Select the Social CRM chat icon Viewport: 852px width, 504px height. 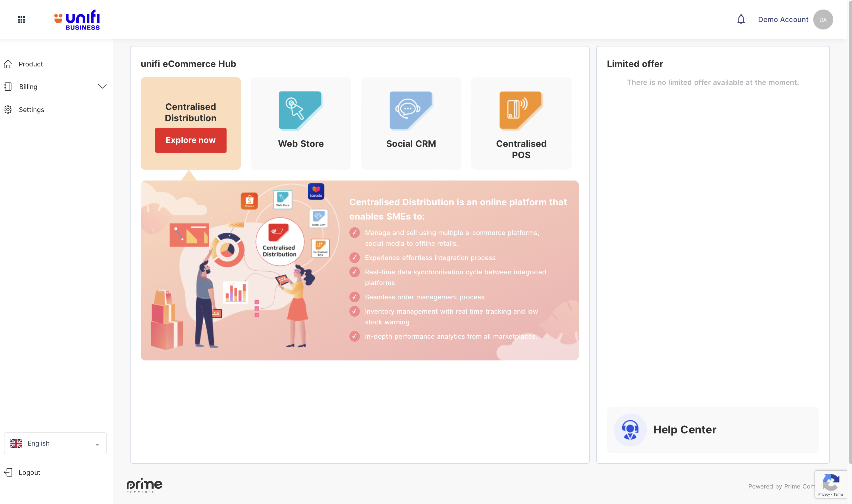410,111
